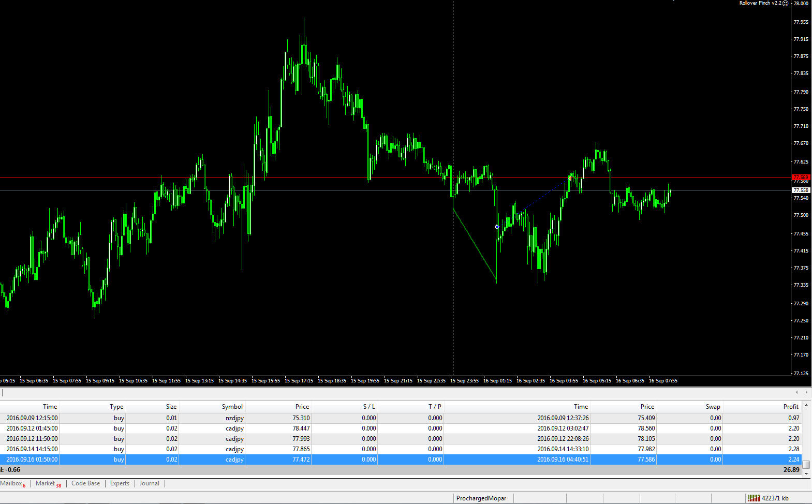Click close price 77.586
The height and width of the screenshot is (504, 812).
[x=646, y=459]
